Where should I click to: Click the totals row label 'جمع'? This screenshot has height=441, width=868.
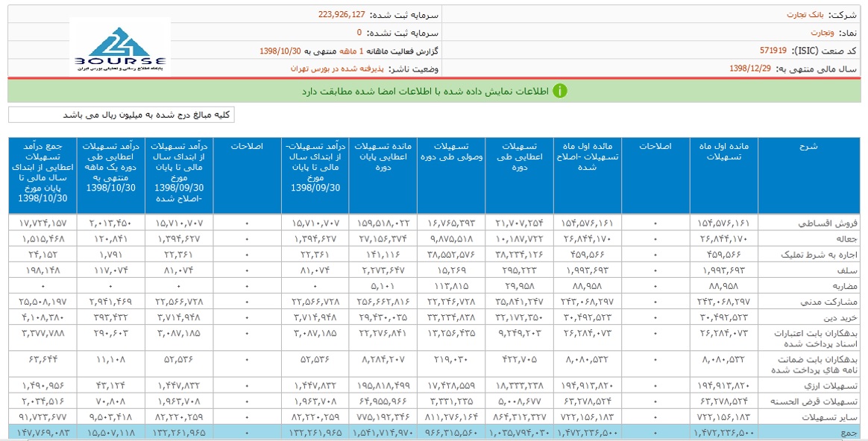[849, 433]
